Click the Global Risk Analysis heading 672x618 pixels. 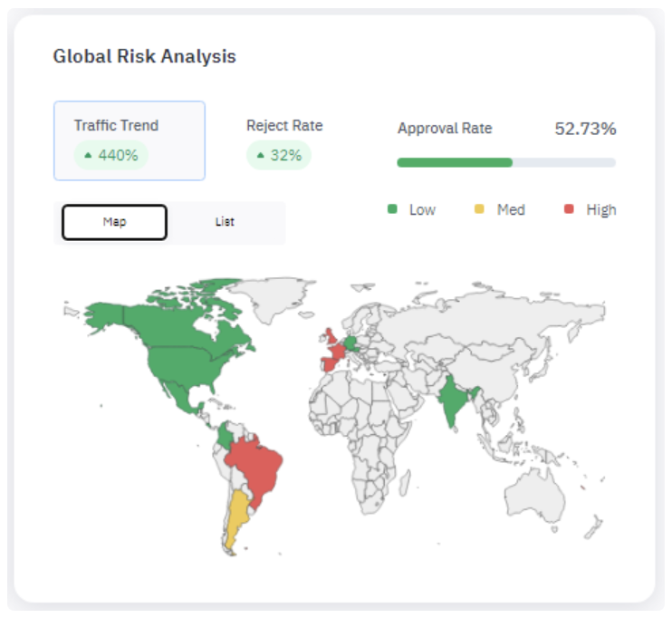pos(145,56)
